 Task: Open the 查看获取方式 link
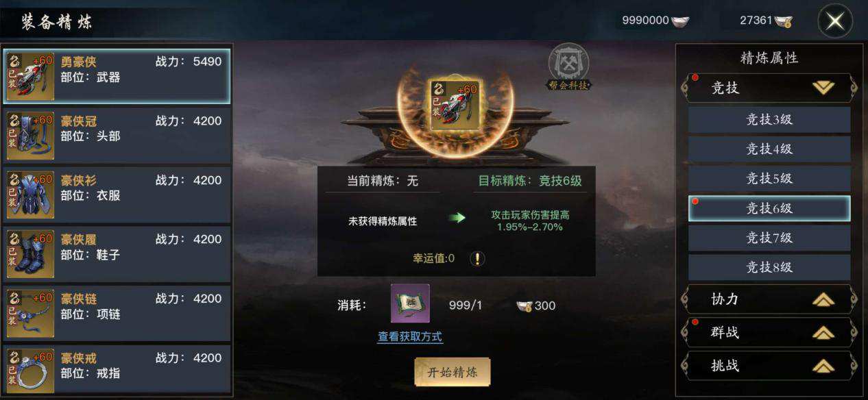click(x=410, y=337)
